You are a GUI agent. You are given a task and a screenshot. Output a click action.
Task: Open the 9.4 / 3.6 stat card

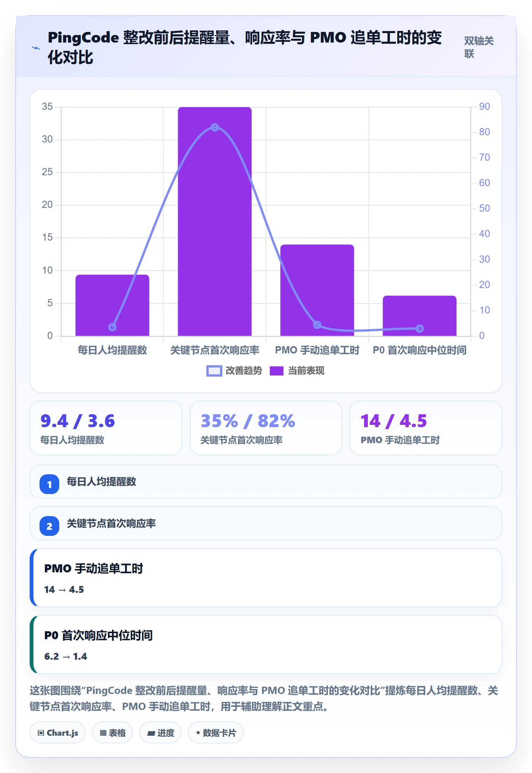pos(106,428)
